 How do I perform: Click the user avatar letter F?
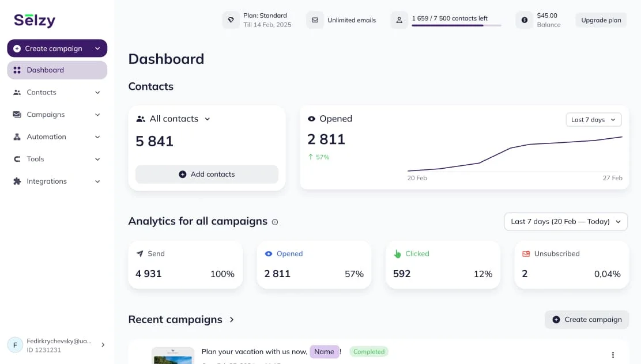pyautogui.click(x=15, y=345)
